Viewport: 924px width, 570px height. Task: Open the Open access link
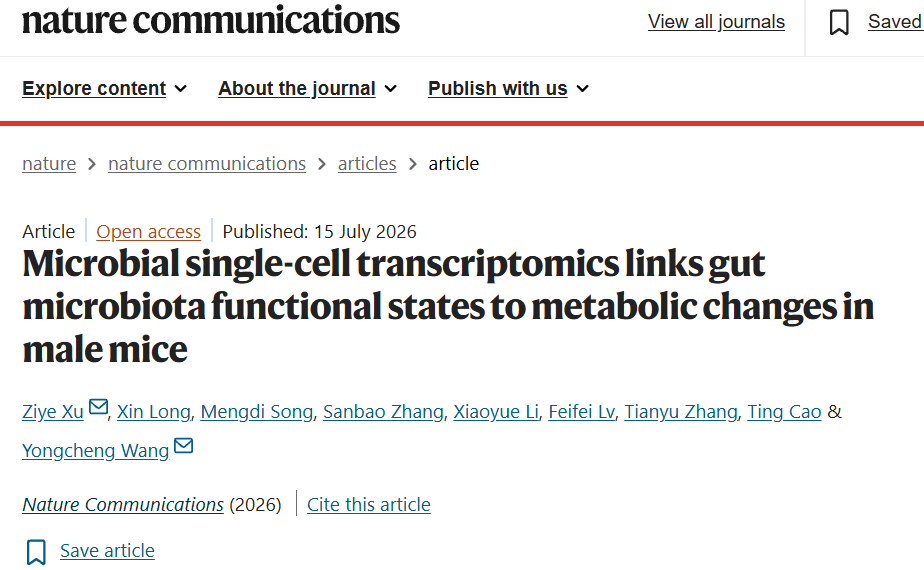[148, 232]
